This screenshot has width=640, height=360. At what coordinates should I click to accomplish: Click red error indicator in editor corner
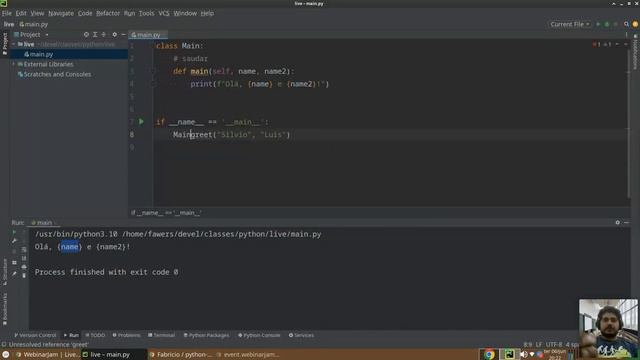click(x=596, y=44)
